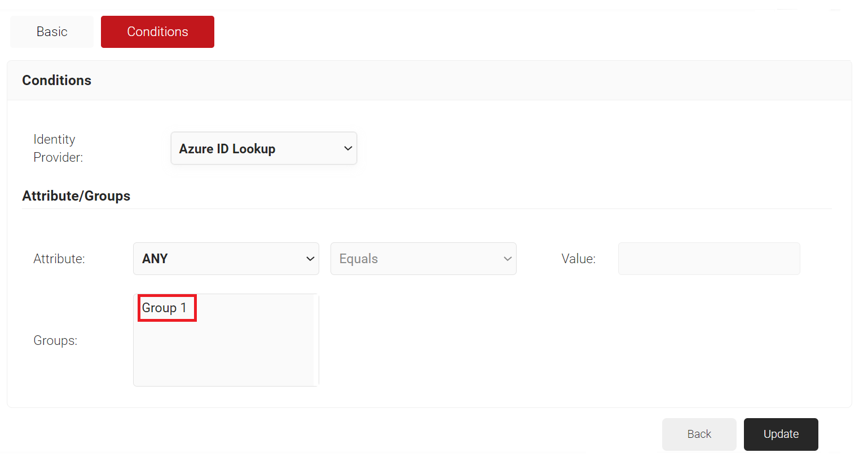This screenshot has height=457, width=868.
Task: Click empty area of Groups listbox
Action: [x=226, y=355]
